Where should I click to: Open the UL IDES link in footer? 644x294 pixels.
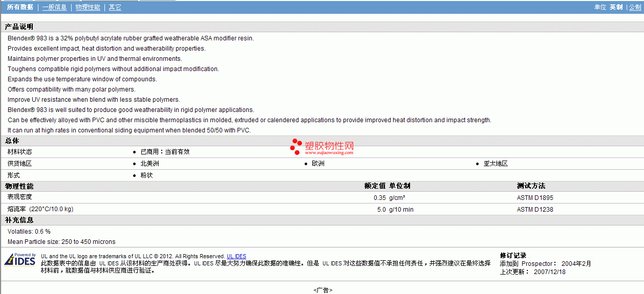237,256
